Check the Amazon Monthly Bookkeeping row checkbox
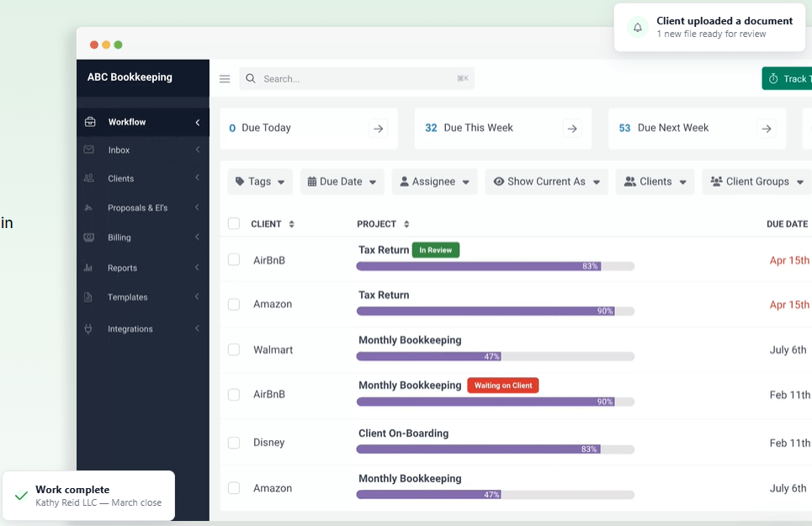 click(x=234, y=487)
